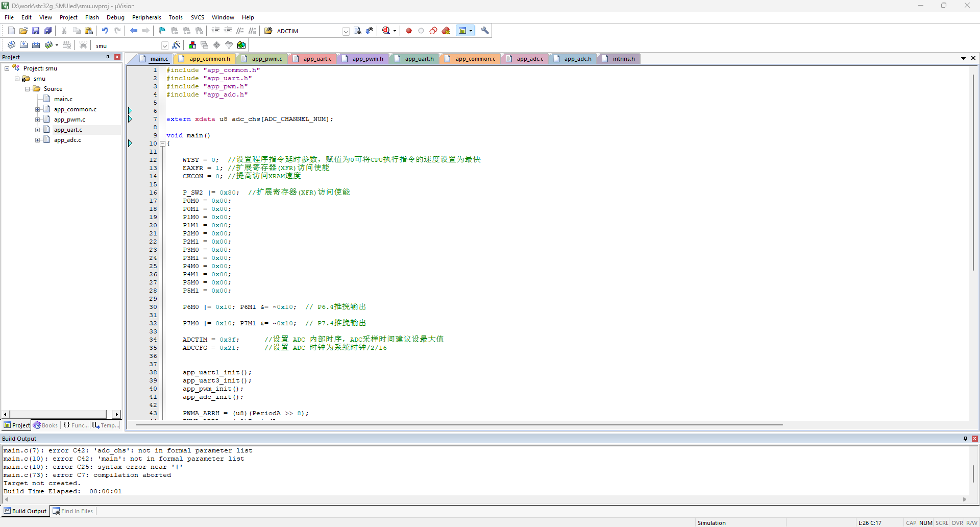Screen dimensions: 980x527
Task: Comment out the selection
Action: 240,31
